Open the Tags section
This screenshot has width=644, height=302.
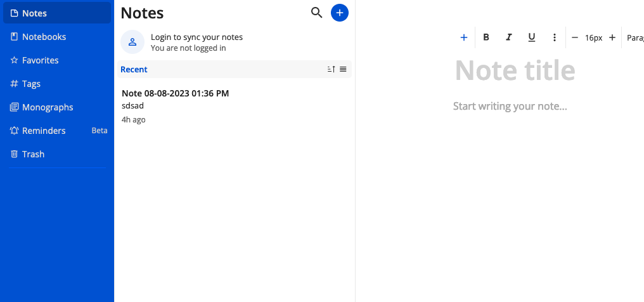31,84
